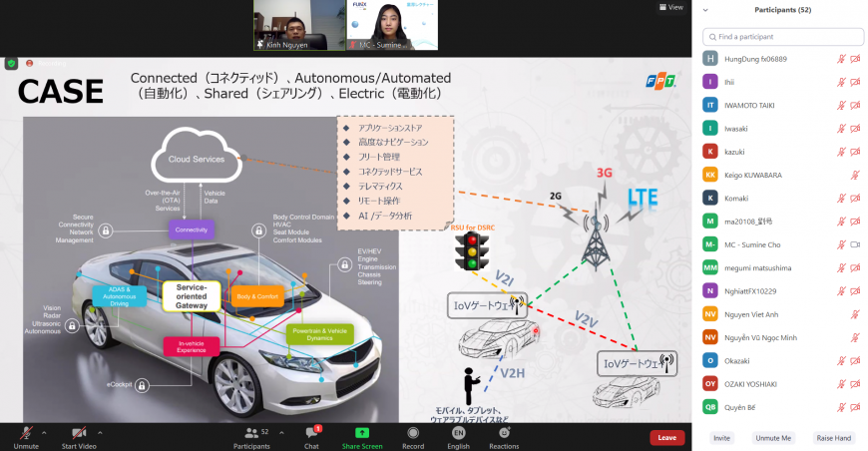Click MC - Sumine Cho's camera icon
The width and height of the screenshot is (868, 451).
point(855,243)
